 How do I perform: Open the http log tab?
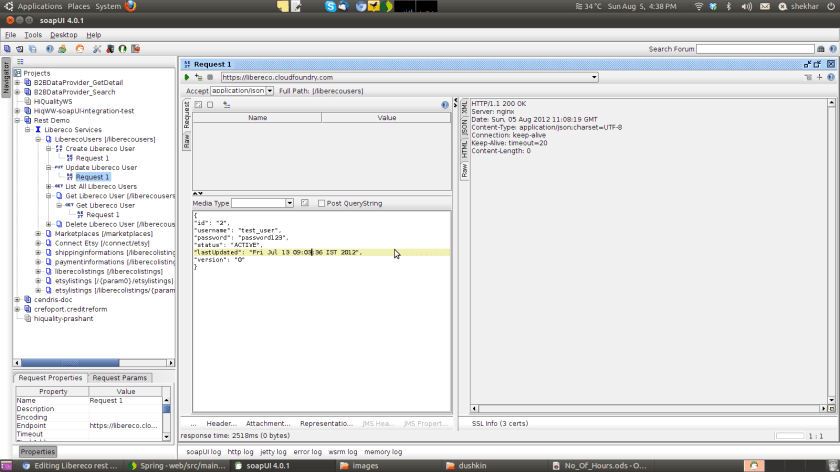pyautogui.click(x=240, y=452)
